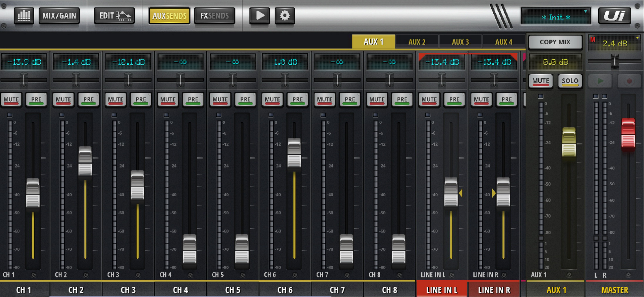This screenshot has height=297, width=644.
Task: Open the Init preset dropdown
Action: tap(556, 17)
